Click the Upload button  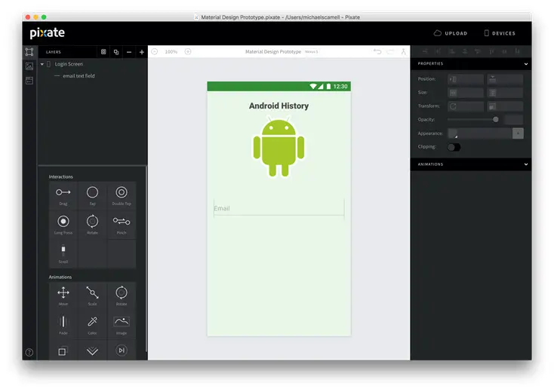(451, 33)
